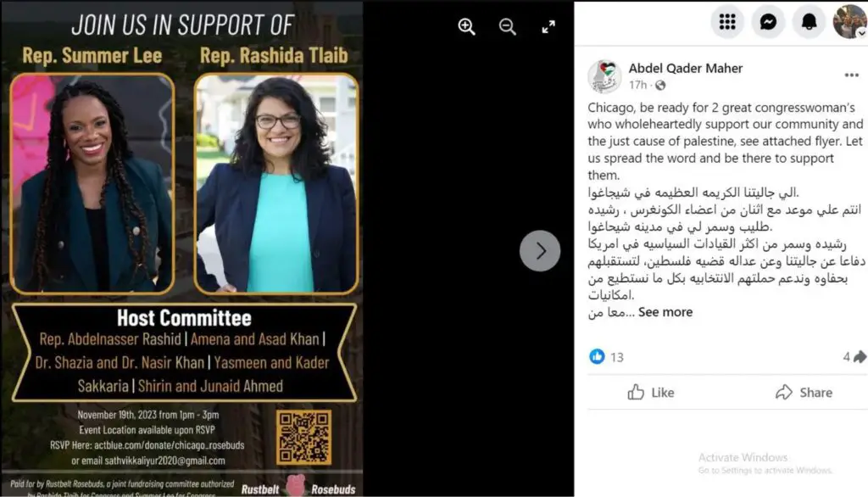Click Rep. Rashida Tlaib's photo in flyer

click(x=276, y=183)
